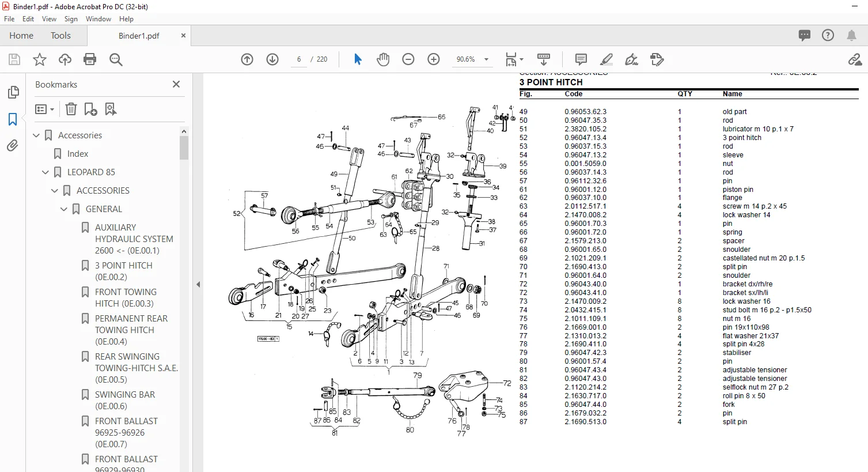The image size is (868, 472).
Task: Open the find text magnifier tool
Action: 116,59
